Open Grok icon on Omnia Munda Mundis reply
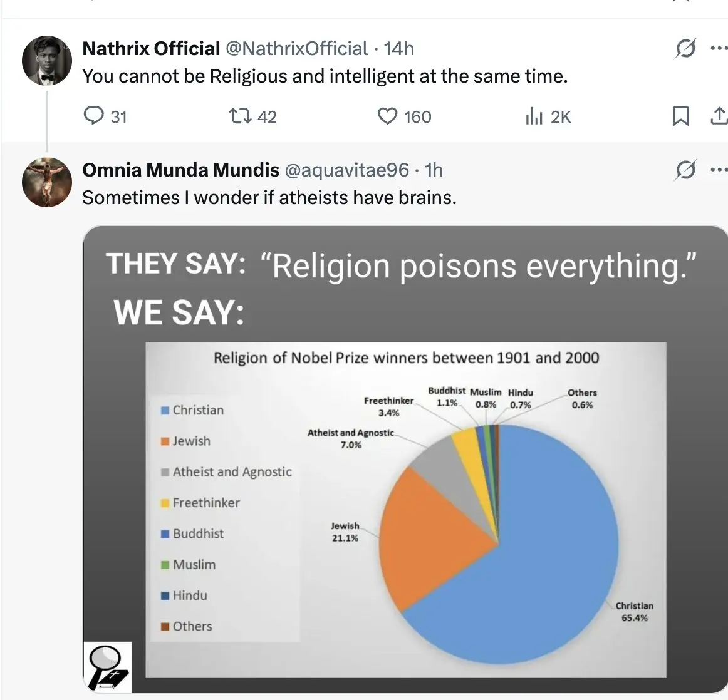Image resolution: width=728 pixels, height=700 pixels. point(685,170)
